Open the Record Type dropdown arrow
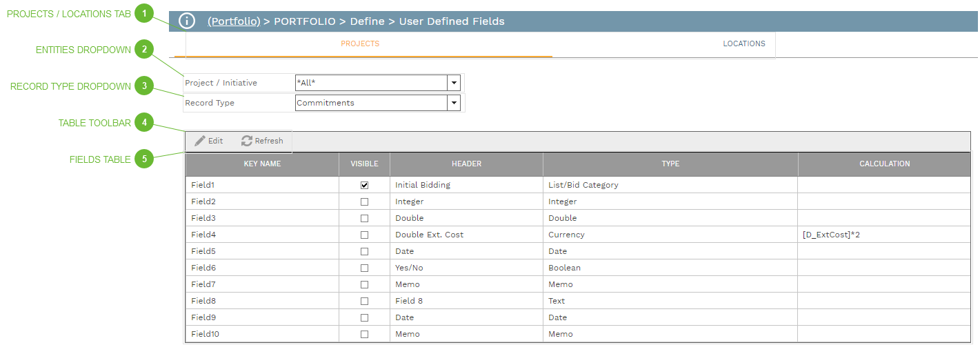The width and height of the screenshot is (980, 354). pyautogui.click(x=454, y=103)
